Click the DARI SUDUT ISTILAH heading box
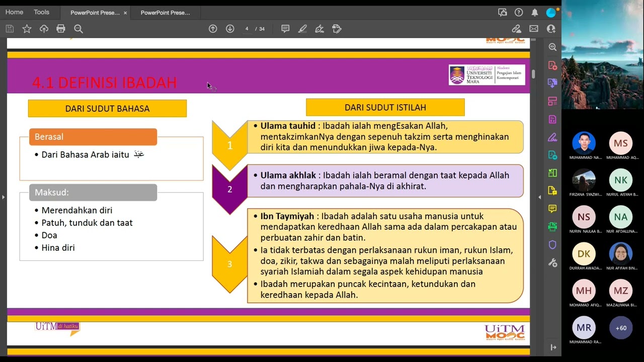Viewport: 644px width, 362px height. pyautogui.click(x=385, y=108)
